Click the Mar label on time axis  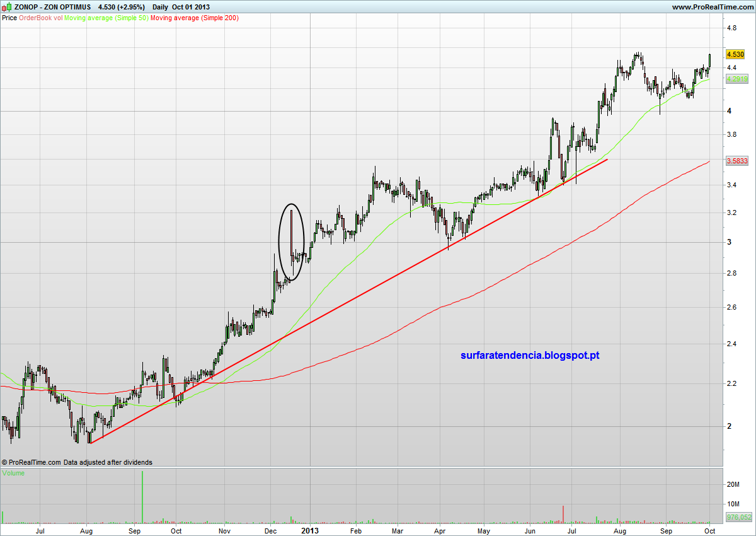click(398, 531)
